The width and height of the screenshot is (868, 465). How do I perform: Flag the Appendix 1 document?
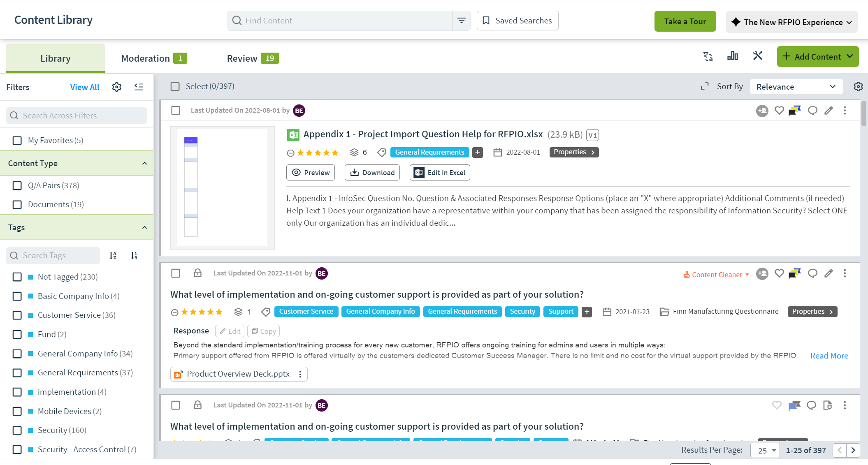(x=795, y=111)
